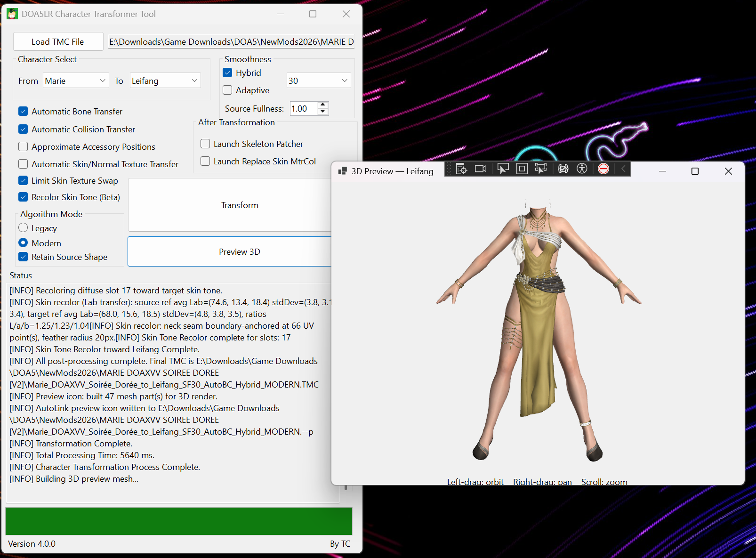The width and height of the screenshot is (756, 558).
Task: Open the Live Visual Tree toolbar icon
Action: [461, 169]
